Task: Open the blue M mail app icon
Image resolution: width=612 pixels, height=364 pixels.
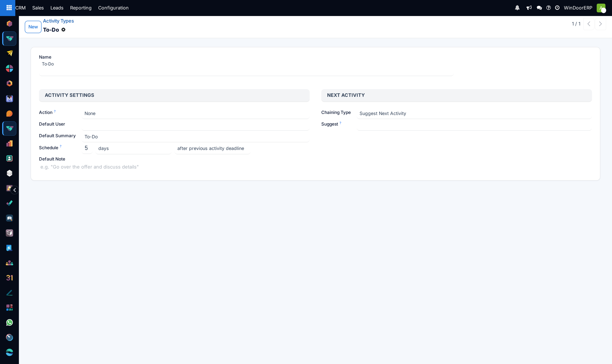Action: coord(9,99)
